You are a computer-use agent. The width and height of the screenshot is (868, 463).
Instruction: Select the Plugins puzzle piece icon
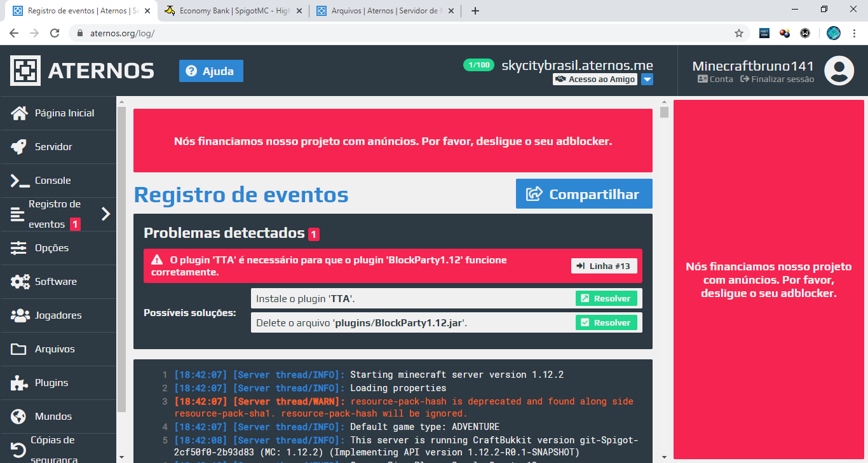[x=19, y=383]
